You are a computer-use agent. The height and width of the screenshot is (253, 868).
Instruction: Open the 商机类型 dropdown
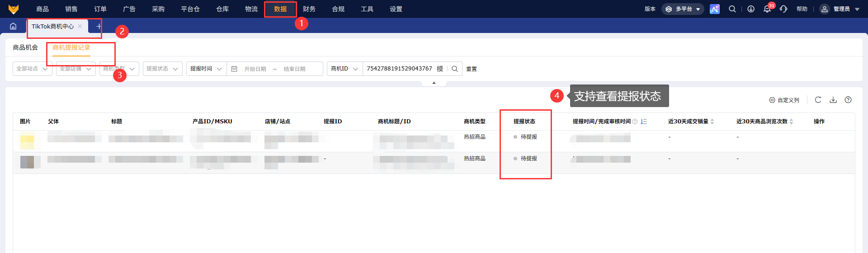[119, 69]
